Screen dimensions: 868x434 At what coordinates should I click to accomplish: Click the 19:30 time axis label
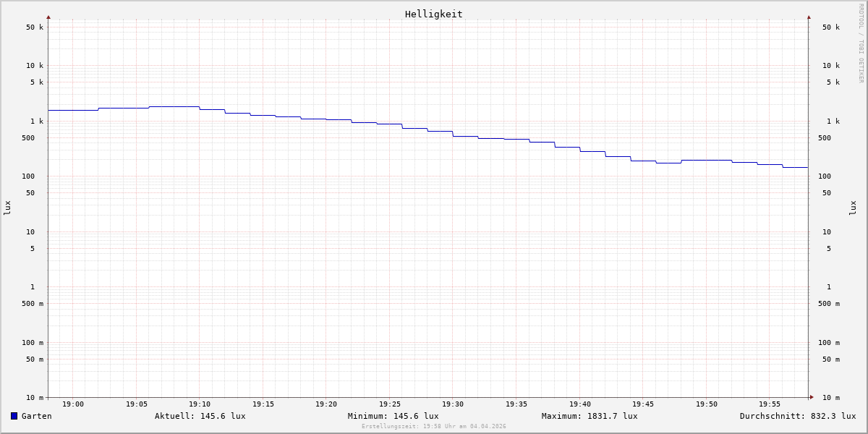453,404
